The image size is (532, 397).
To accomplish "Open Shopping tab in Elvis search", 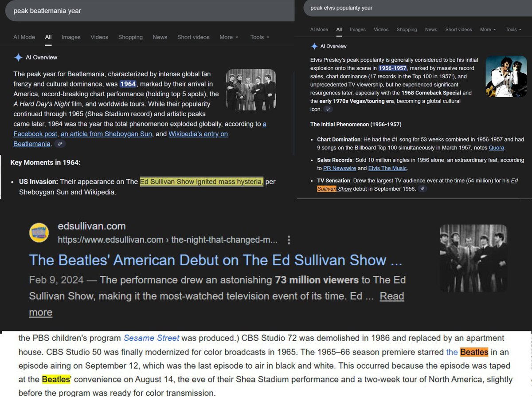I will pyautogui.click(x=407, y=30).
